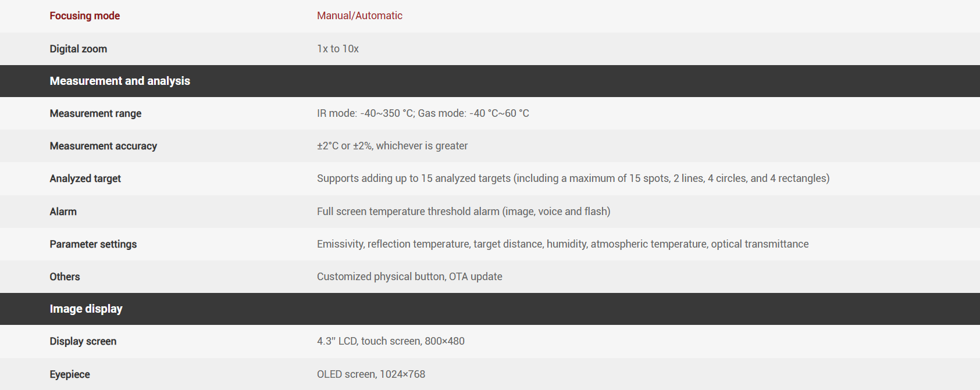Click the Manual/Automatic value text

(359, 16)
